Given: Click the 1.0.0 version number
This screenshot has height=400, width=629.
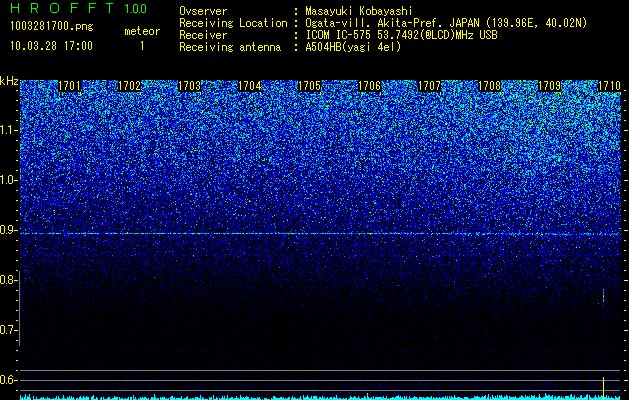Looking at the screenshot, I should [x=136, y=9].
